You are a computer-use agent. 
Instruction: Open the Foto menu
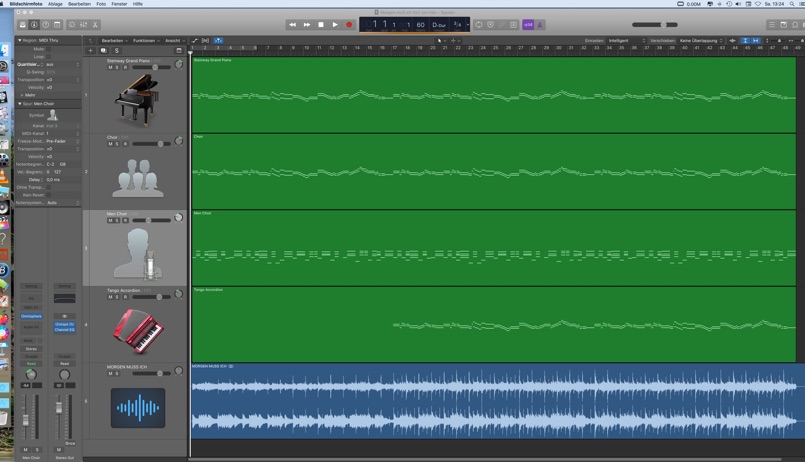point(101,4)
